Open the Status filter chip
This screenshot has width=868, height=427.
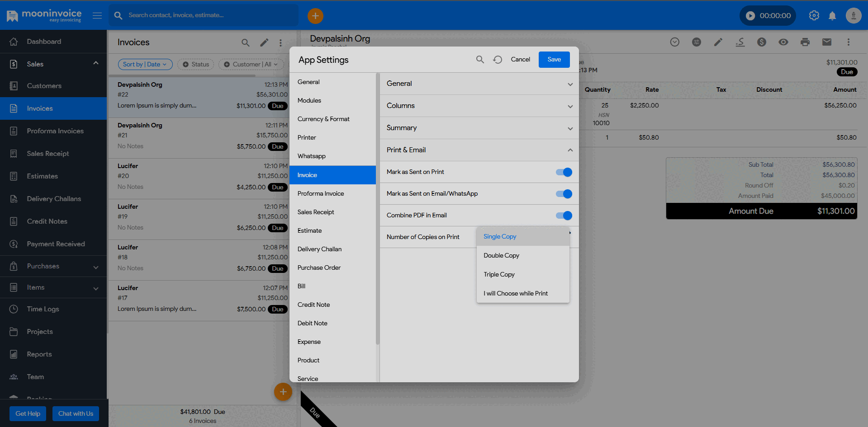196,65
